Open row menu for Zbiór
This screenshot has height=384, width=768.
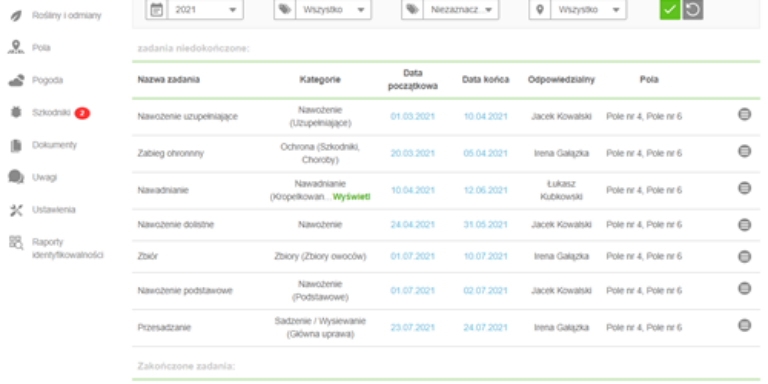tap(744, 257)
